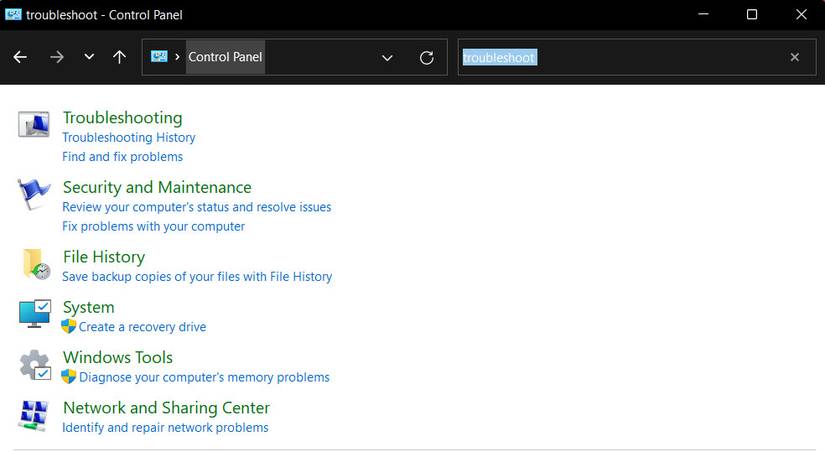Expand the address bar history dropdown
Viewport: 825px width, 452px height.
point(387,58)
